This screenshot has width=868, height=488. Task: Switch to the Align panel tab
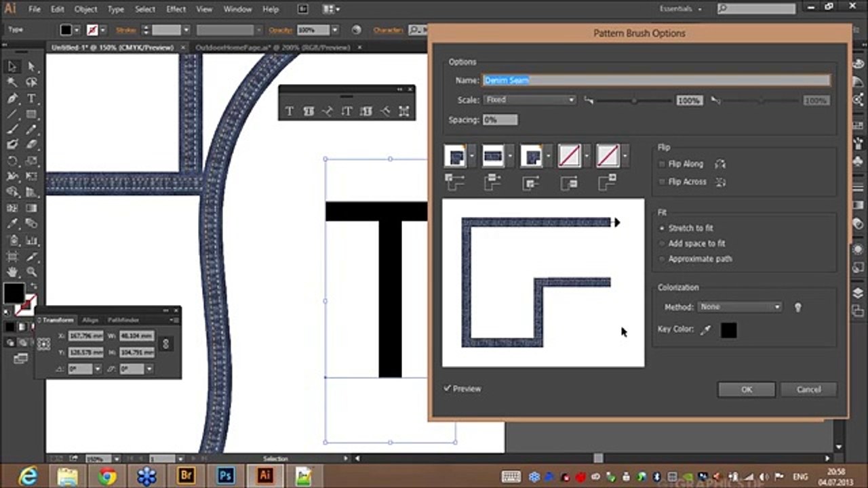(90, 320)
